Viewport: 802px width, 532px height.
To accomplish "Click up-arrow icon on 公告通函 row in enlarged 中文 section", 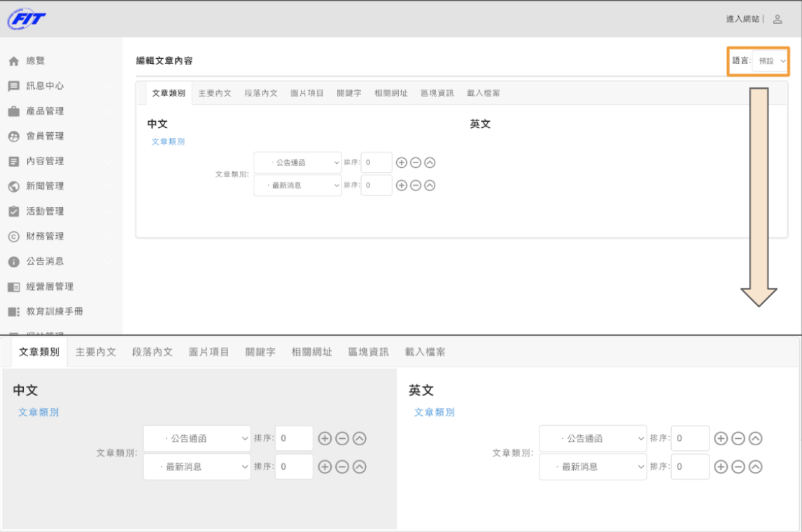I will pos(360,438).
